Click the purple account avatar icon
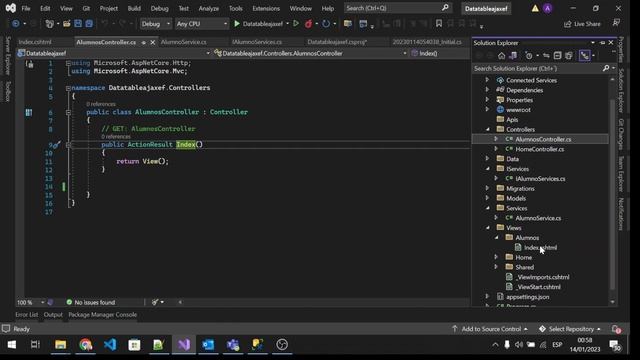This screenshot has height=360, width=640. click(548, 8)
